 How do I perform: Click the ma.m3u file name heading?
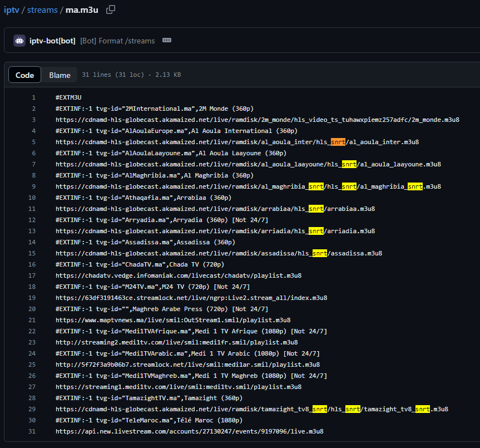82,10
